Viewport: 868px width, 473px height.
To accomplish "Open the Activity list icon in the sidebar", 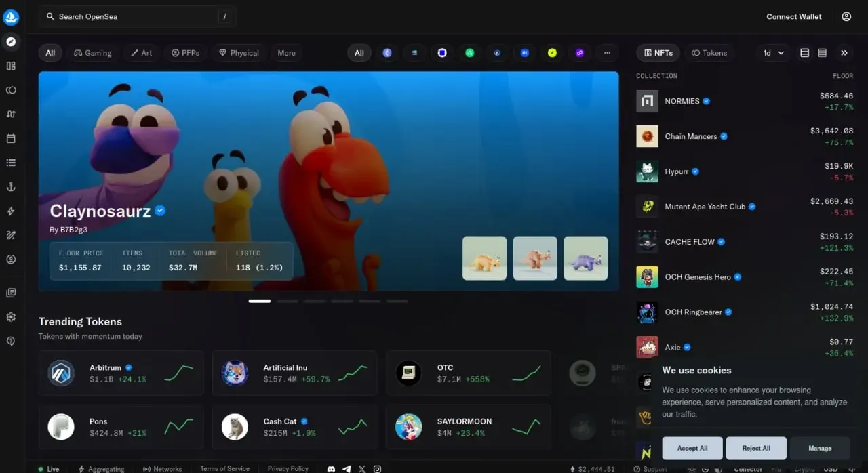I will click(x=11, y=163).
